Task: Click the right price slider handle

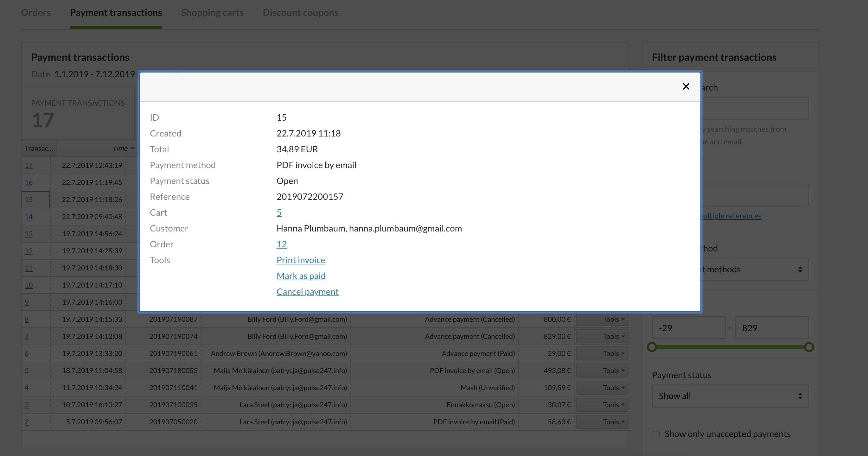Action: [x=809, y=347]
